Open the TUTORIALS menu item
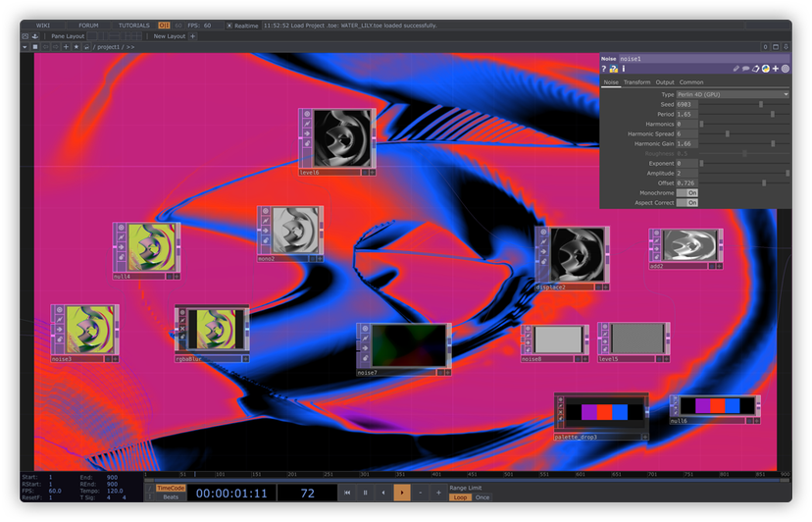812x522 pixels. click(x=134, y=26)
